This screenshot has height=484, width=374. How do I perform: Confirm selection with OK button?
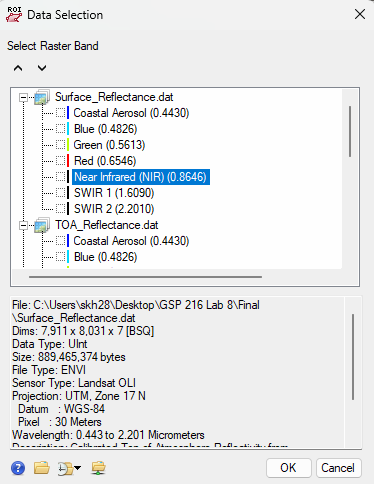[289, 468]
